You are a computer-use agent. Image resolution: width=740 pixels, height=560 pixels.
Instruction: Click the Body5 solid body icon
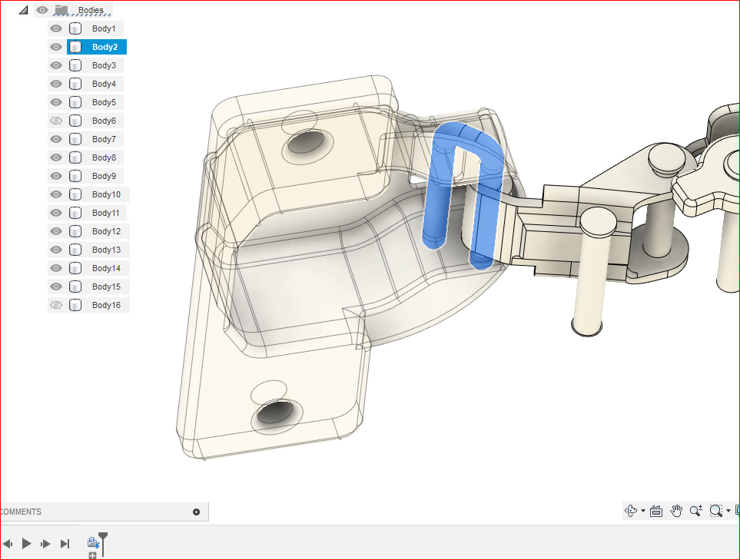[75, 102]
